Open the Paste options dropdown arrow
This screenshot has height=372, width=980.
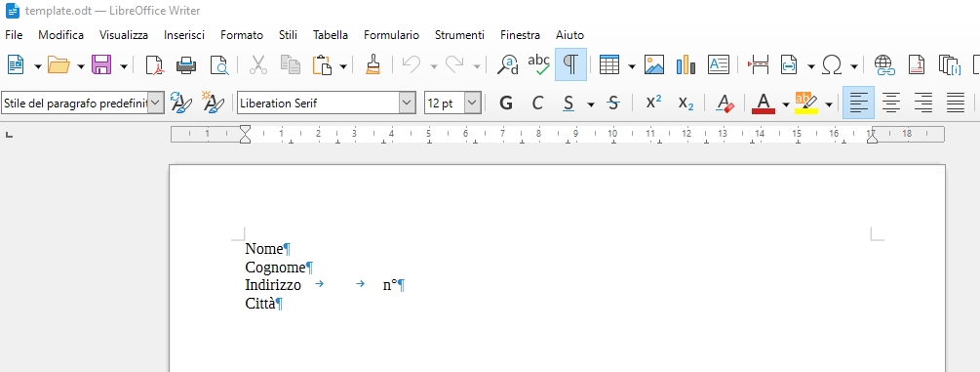(343, 65)
